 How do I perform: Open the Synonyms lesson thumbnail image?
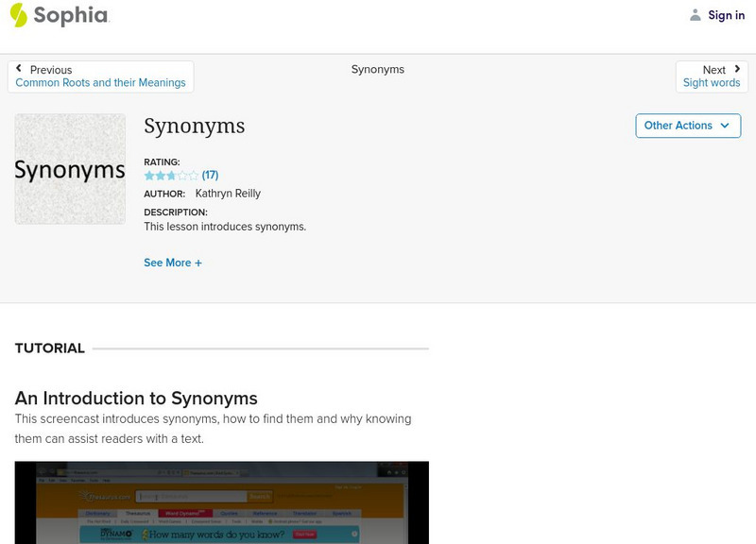pos(70,169)
